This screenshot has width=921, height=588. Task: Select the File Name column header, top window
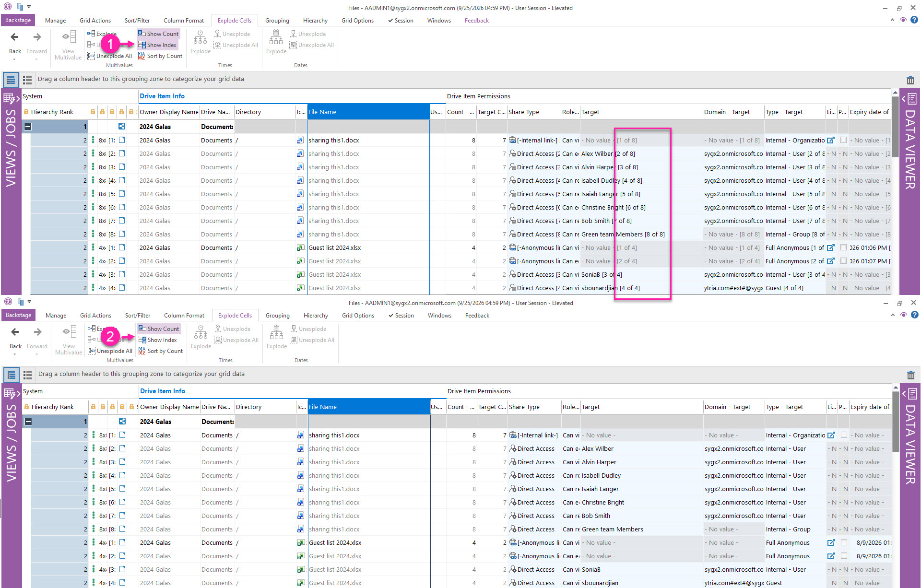tap(368, 112)
